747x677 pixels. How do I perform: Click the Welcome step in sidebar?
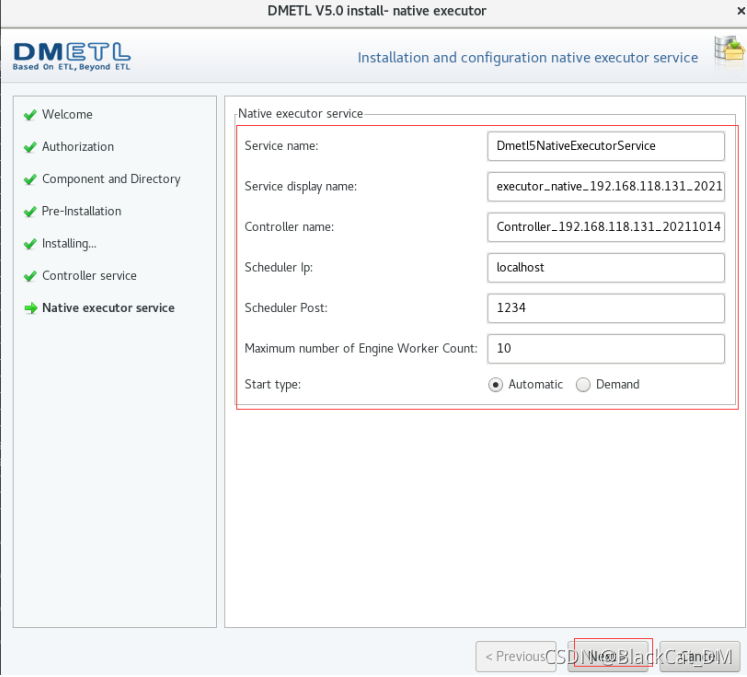coord(67,114)
